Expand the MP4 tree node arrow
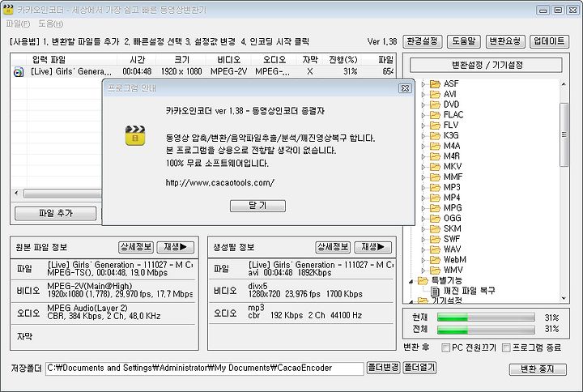583x392 pixels. click(423, 198)
